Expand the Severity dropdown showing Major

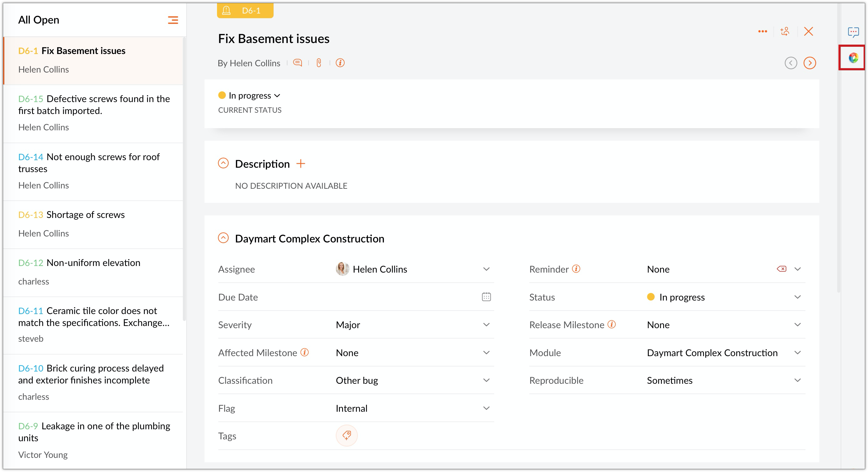tap(486, 325)
